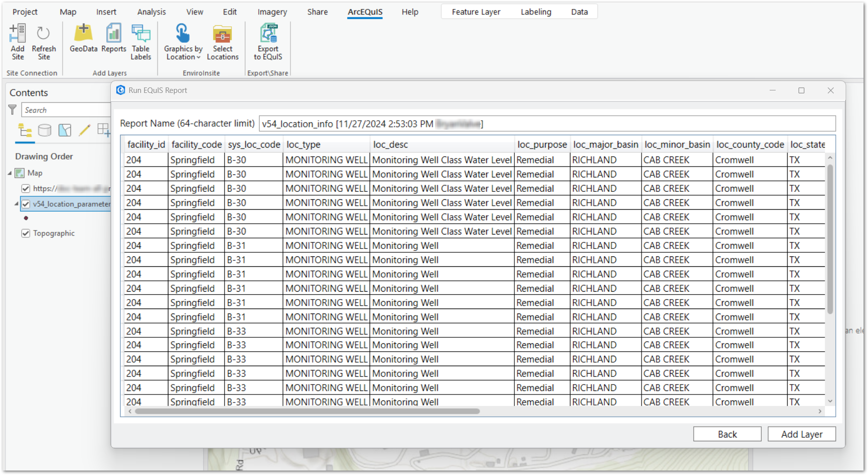Click the loc_major_basin column header
The height and width of the screenshot is (475, 868).
point(606,145)
